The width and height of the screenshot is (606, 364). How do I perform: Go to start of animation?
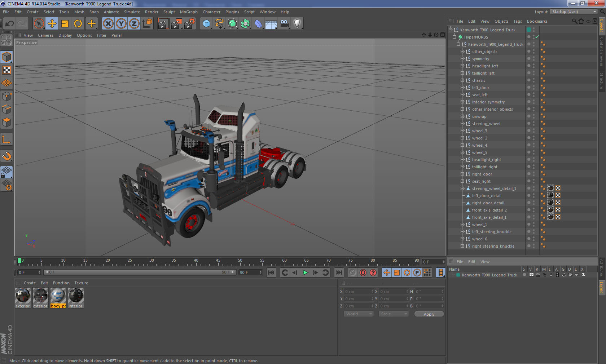[271, 272]
